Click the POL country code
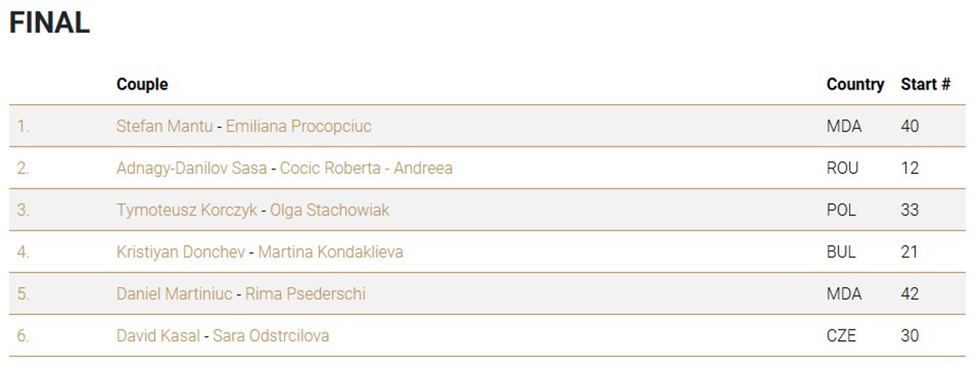980x367 pixels. pos(841,210)
